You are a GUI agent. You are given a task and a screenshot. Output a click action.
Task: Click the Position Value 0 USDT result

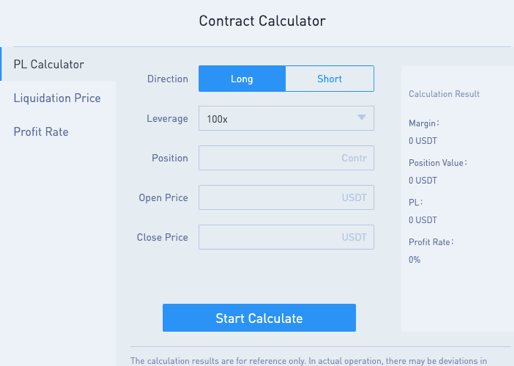click(423, 180)
